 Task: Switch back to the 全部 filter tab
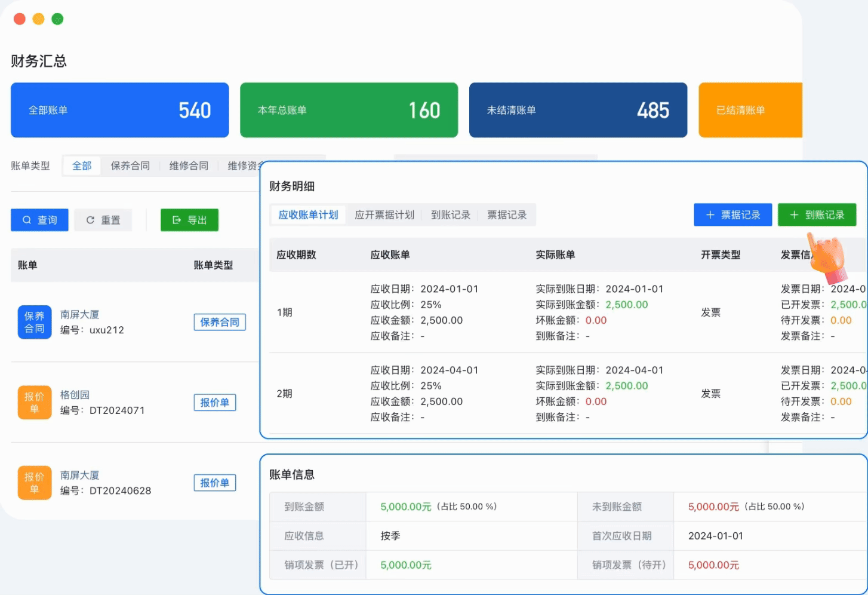pos(82,165)
